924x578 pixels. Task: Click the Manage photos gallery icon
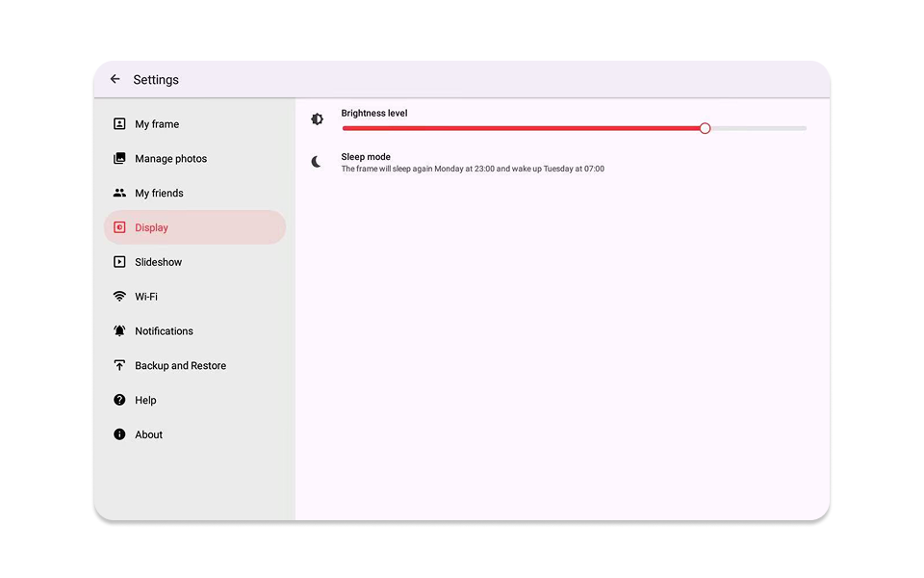[x=119, y=159]
